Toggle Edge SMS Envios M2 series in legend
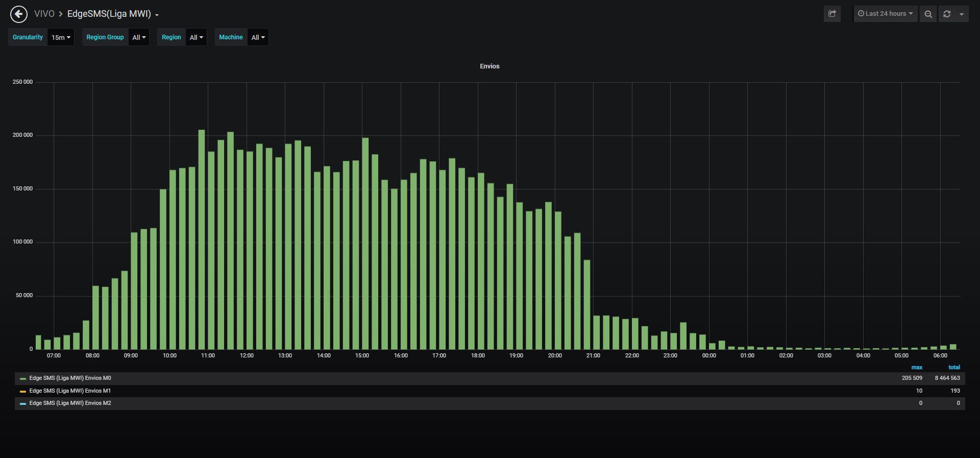 click(70, 403)
